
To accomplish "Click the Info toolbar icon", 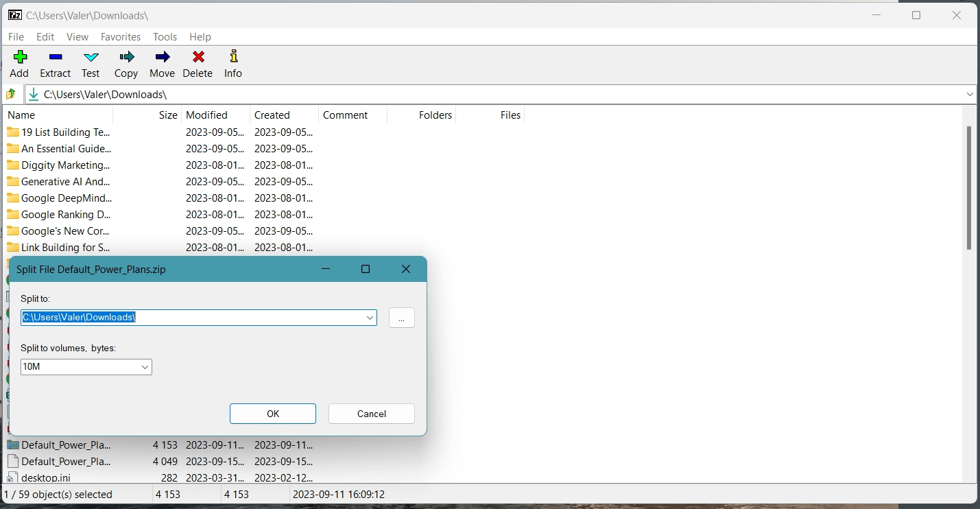I will [233, 57].
